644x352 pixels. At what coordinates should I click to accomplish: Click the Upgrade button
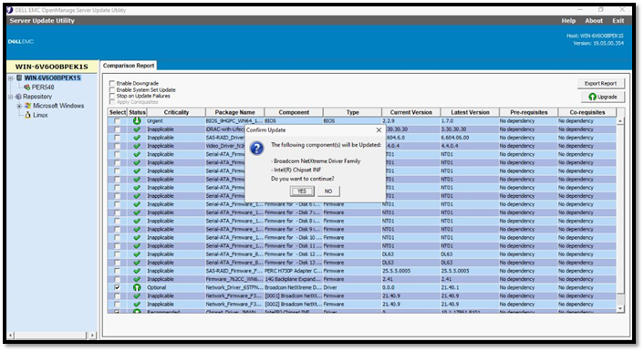[603, 97]
